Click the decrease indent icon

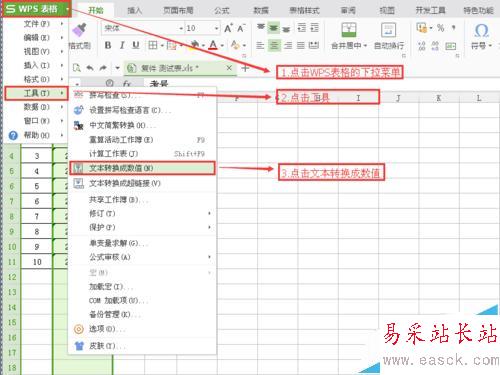[302, 28]
